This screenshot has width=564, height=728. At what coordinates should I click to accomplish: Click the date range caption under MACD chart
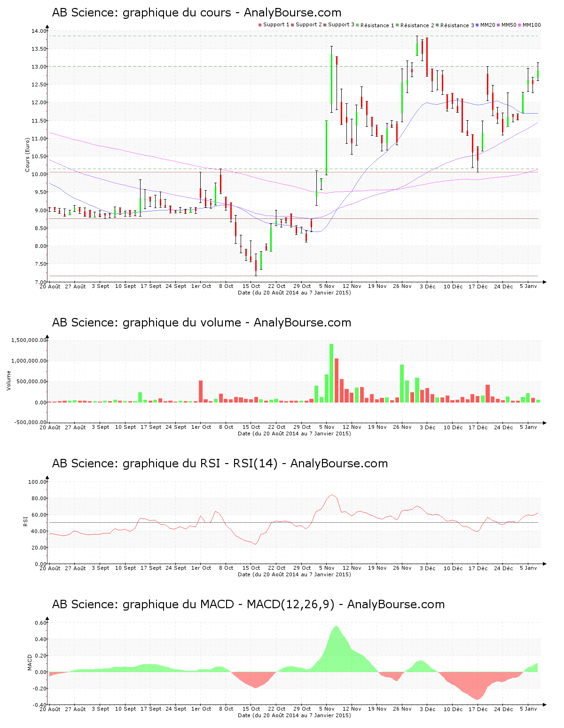coord(294,715)
